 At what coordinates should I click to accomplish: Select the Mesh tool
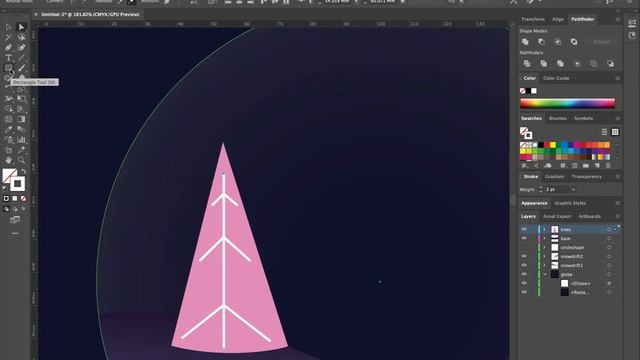9,119
